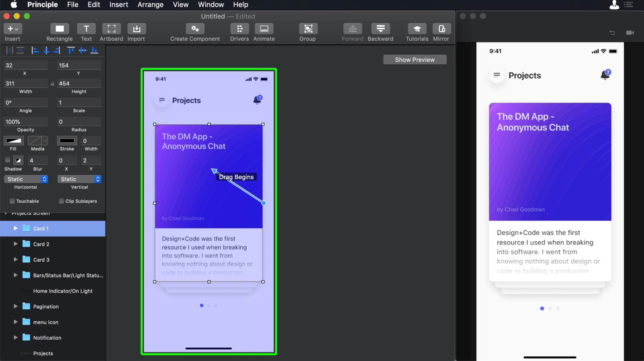Viewport: 644px width, 361px height.
Task: Open the Window menu
Action: tap(211, 5)
